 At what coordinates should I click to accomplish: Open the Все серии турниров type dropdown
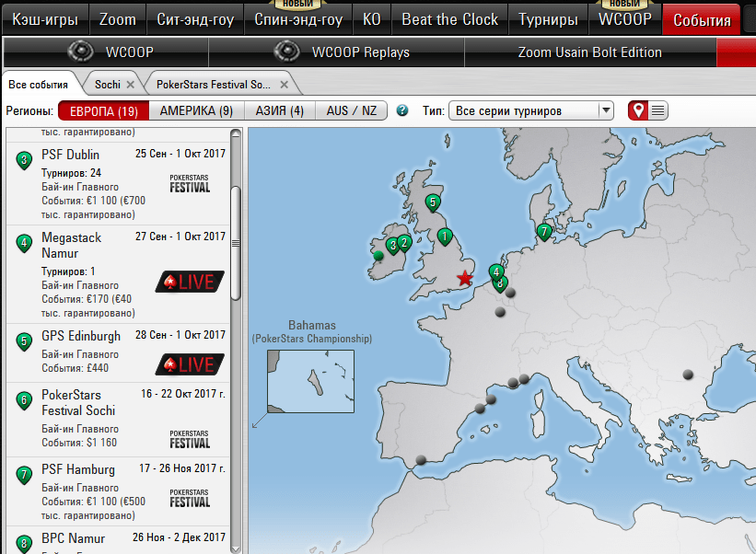[531, 111]
